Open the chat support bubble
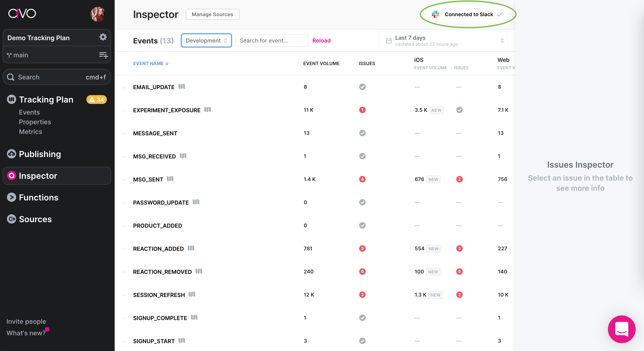Viewport: 644px width, 351px height. tap(621, 329)
